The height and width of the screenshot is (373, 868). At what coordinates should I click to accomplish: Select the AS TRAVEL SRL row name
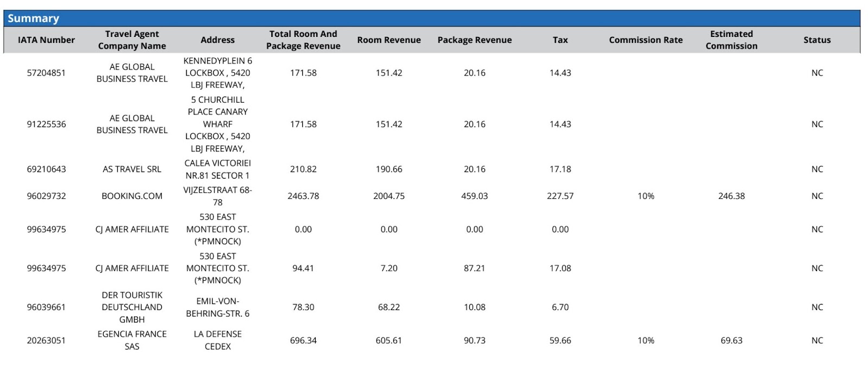pos(132,169)
